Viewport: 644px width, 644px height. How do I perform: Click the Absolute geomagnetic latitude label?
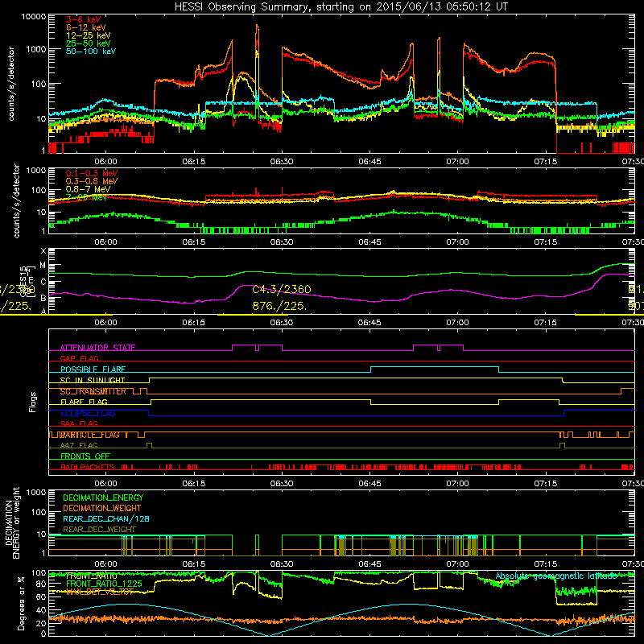556,576
